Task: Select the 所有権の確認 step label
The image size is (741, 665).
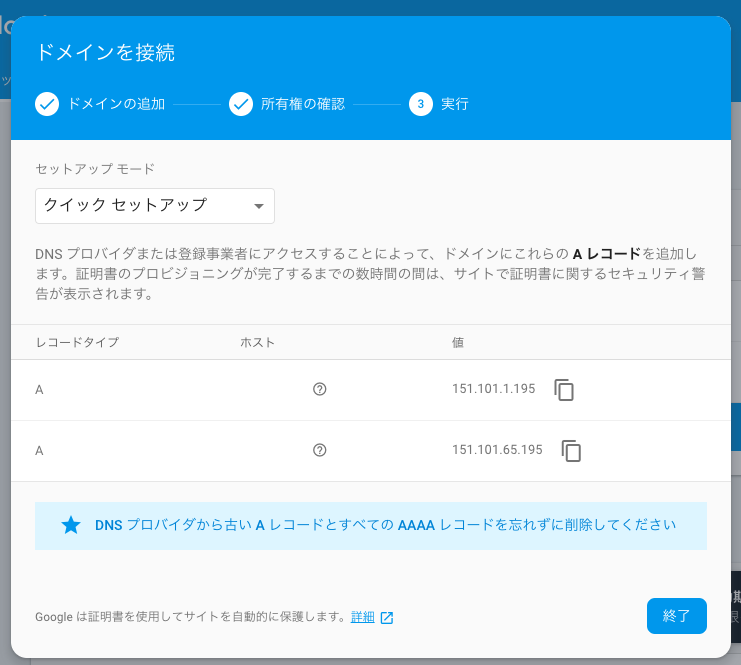Action: click(x=303, y=104)
